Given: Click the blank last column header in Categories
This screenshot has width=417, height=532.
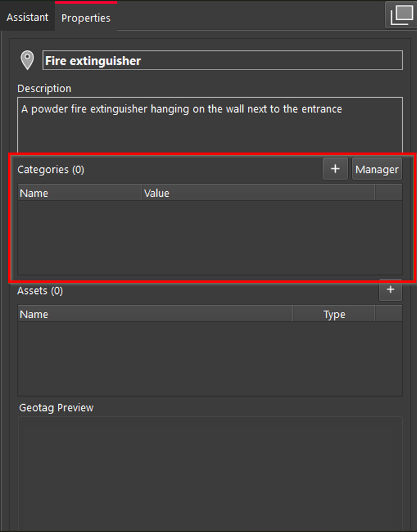Looking at the screenshot, I should point(388,193).
